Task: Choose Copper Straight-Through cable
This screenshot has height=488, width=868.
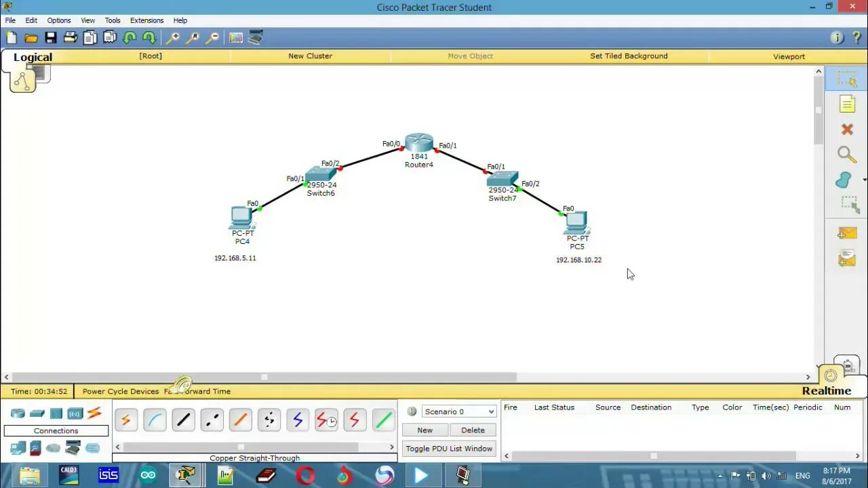Action: (x=183, y=420)
